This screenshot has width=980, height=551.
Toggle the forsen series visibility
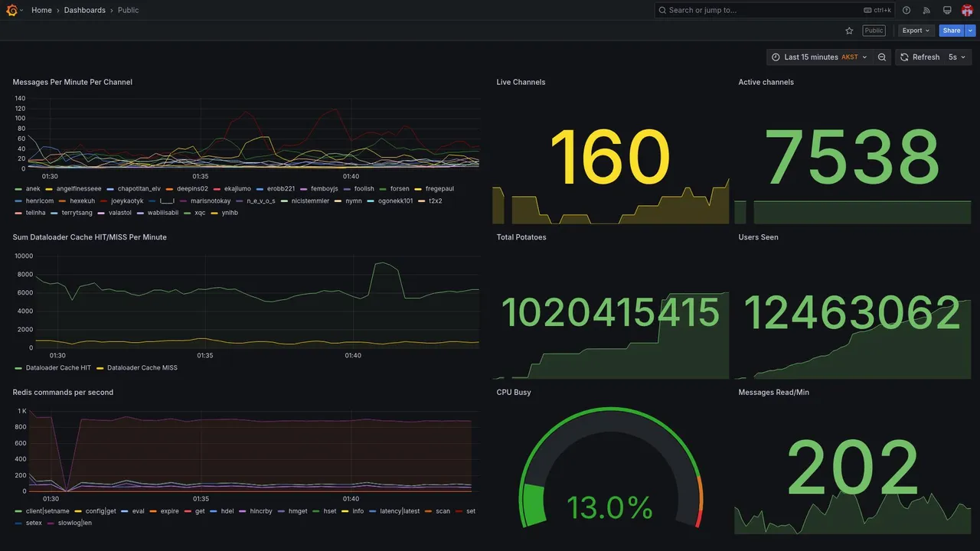click(400, 189)
